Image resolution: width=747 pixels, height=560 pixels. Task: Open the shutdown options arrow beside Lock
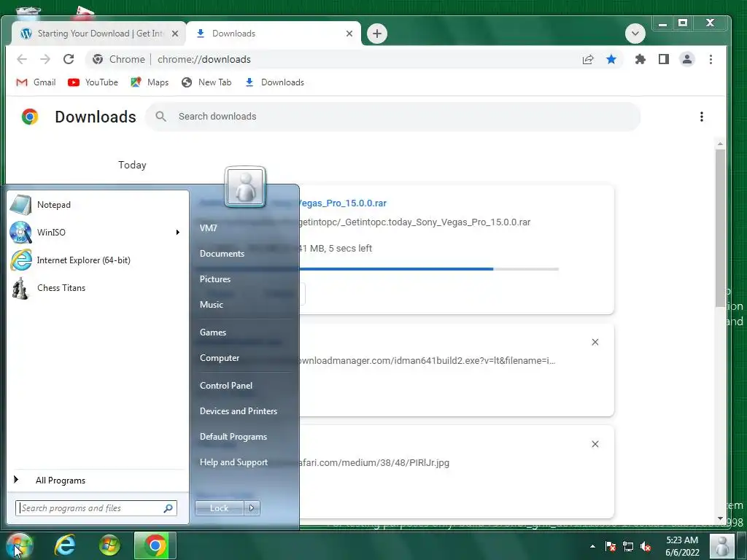(252, 508)
